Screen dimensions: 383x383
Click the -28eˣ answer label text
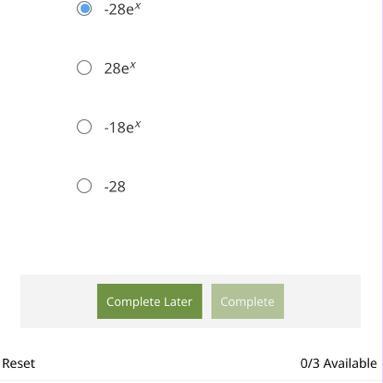[122, 9]
